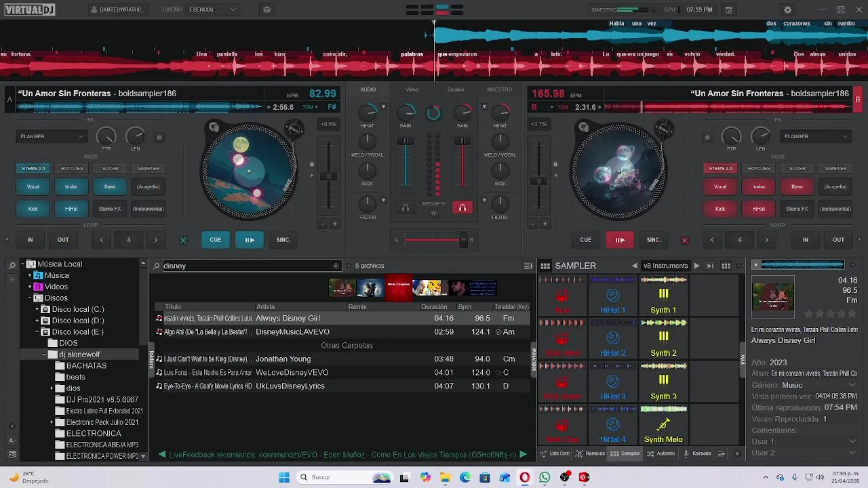Screen dimensions: 868x488
Task: Toggle play/pause on deck B
Action: (620, 240)
